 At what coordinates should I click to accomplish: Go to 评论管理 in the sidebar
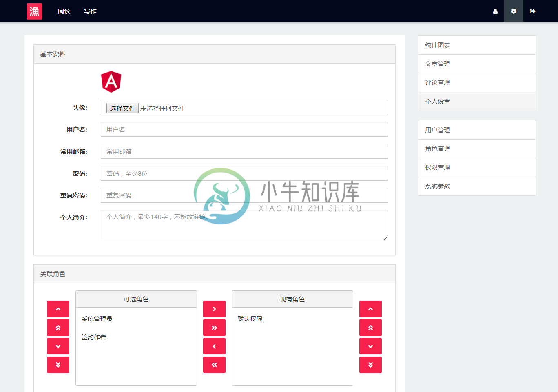point(477,83)
